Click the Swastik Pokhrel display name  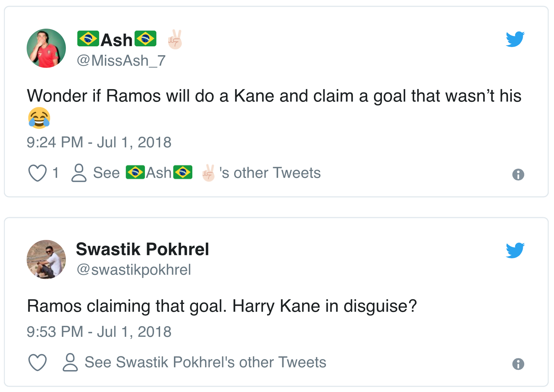[142, 249]
